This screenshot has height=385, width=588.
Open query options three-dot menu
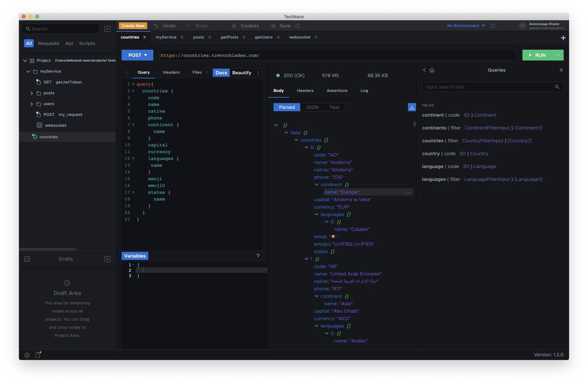(258, 73)
